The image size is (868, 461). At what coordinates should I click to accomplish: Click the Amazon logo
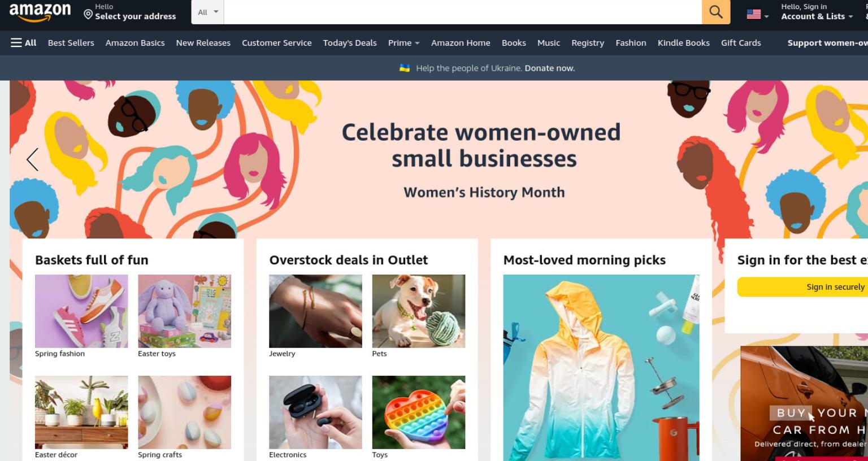click(40, 12)
